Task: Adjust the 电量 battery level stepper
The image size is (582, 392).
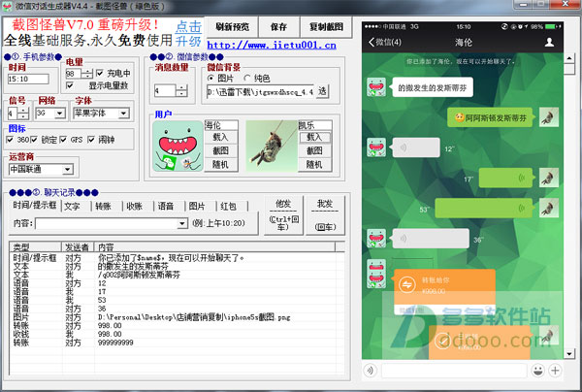Action: click(87, 73)
